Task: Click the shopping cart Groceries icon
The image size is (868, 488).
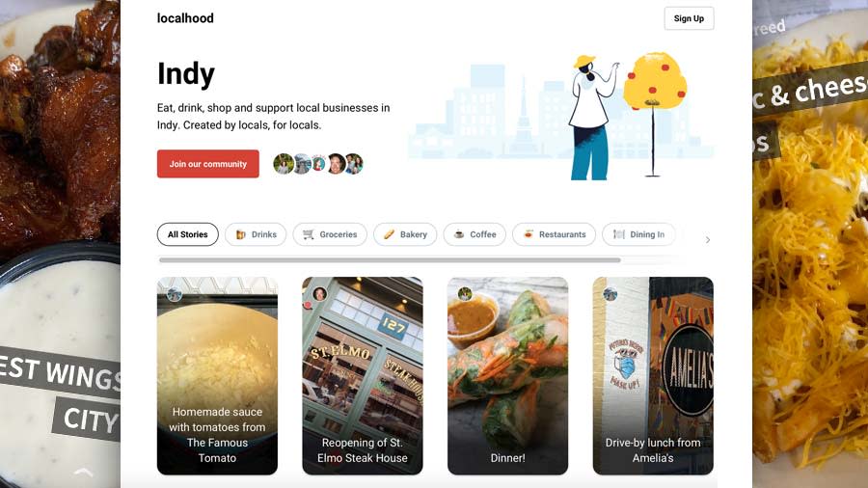Action: point(309,234)
